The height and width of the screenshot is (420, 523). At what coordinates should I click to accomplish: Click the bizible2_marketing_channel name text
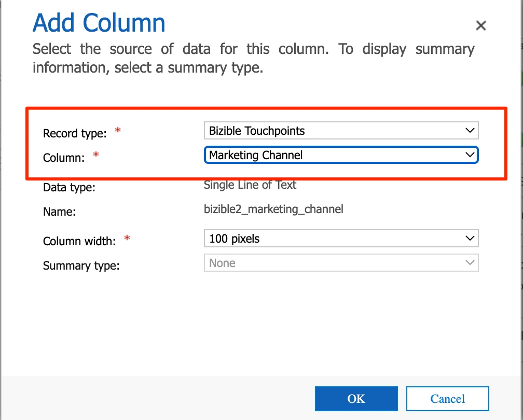[273, 209]
